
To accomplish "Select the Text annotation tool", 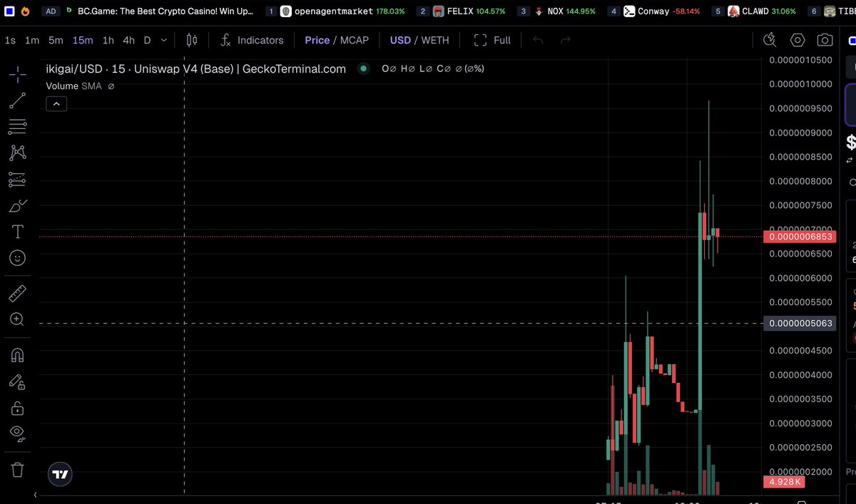I will [x=18, y=232].
